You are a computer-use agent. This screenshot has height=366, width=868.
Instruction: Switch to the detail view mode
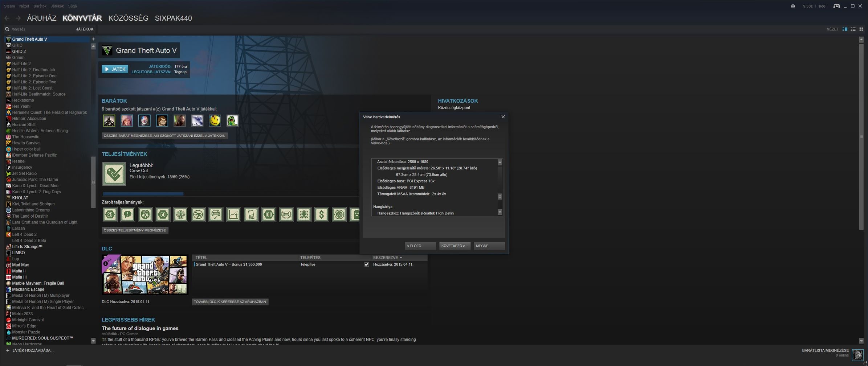(845, 29)
